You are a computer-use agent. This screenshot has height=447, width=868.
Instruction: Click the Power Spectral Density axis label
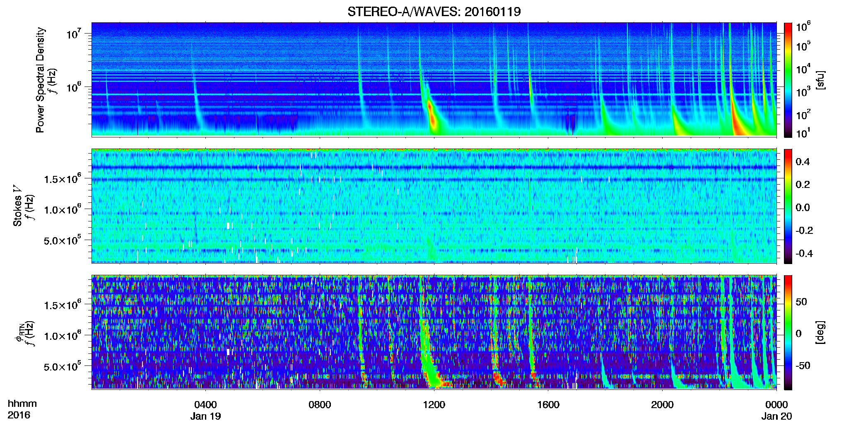click(40, 80)
